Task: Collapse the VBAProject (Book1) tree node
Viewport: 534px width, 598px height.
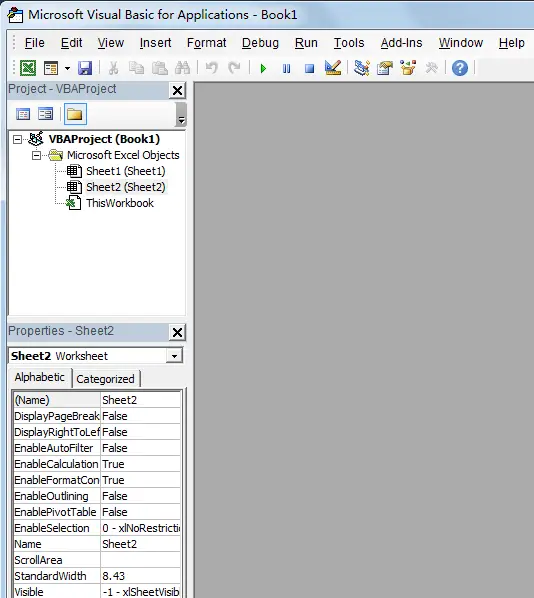Action: click(17, 139)
